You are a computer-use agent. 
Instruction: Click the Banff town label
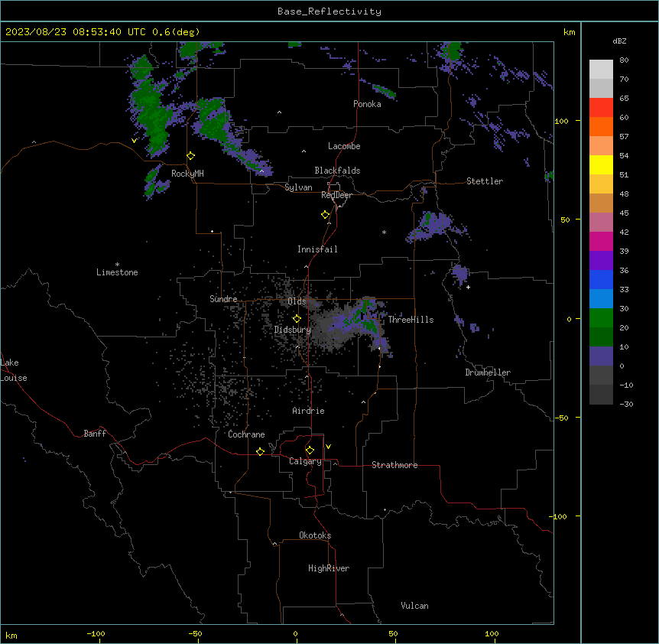[95, 434]
